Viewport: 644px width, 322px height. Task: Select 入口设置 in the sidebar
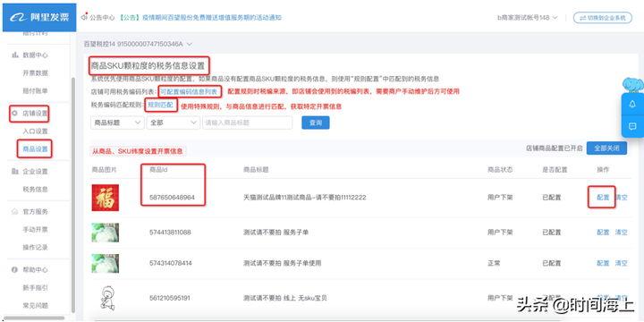click(35, 131)
